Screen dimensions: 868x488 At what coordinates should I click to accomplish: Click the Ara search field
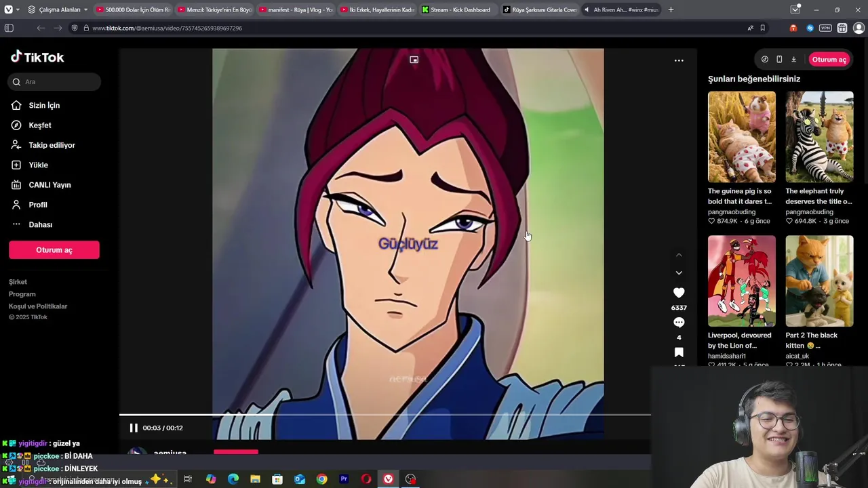point(55,82)
